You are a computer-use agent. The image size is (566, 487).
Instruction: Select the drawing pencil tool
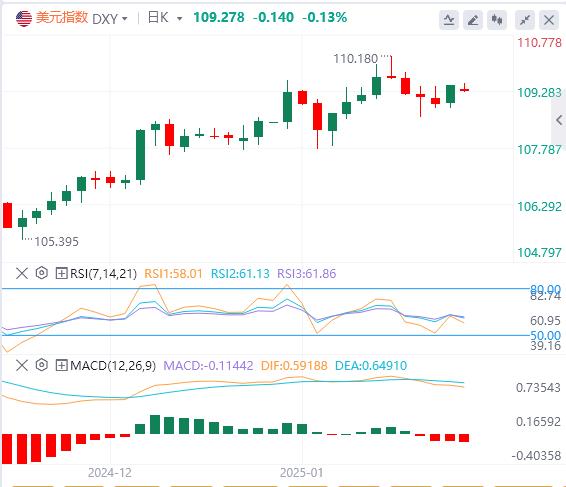(x=473, y=19)
